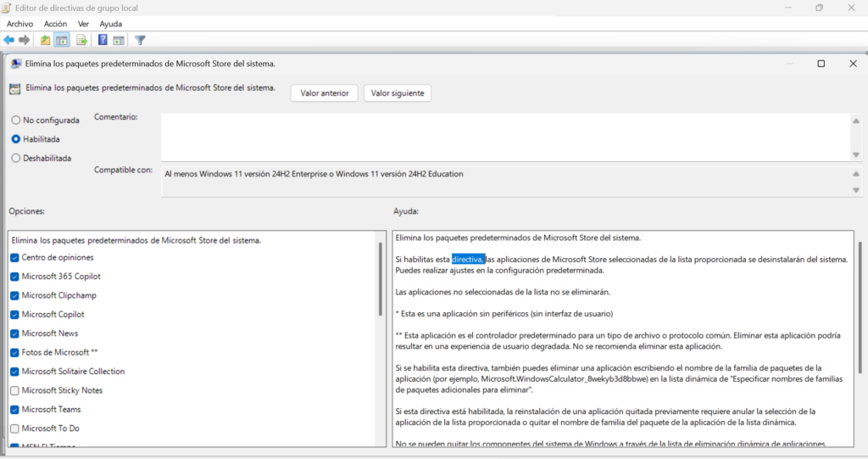Click the Ayuda label above help
The width and height of the screenshot is (868, 459).
pos(406,211)
